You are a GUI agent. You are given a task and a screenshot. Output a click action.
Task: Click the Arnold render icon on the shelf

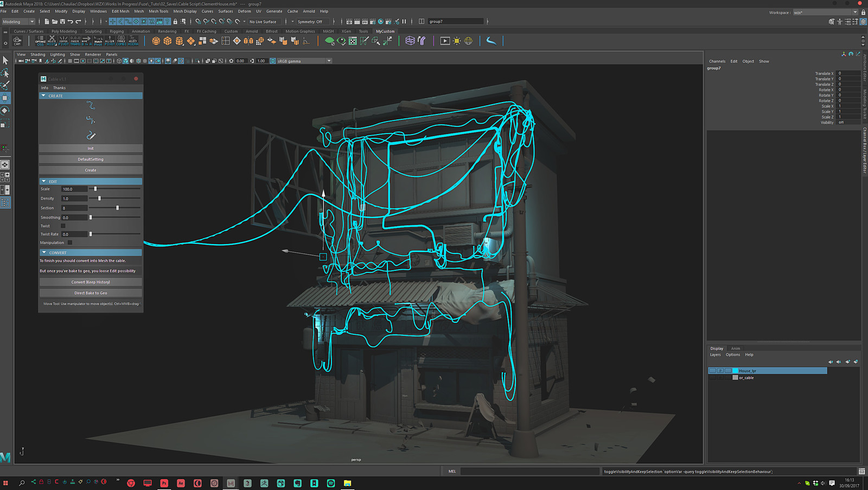pos(445,41)
